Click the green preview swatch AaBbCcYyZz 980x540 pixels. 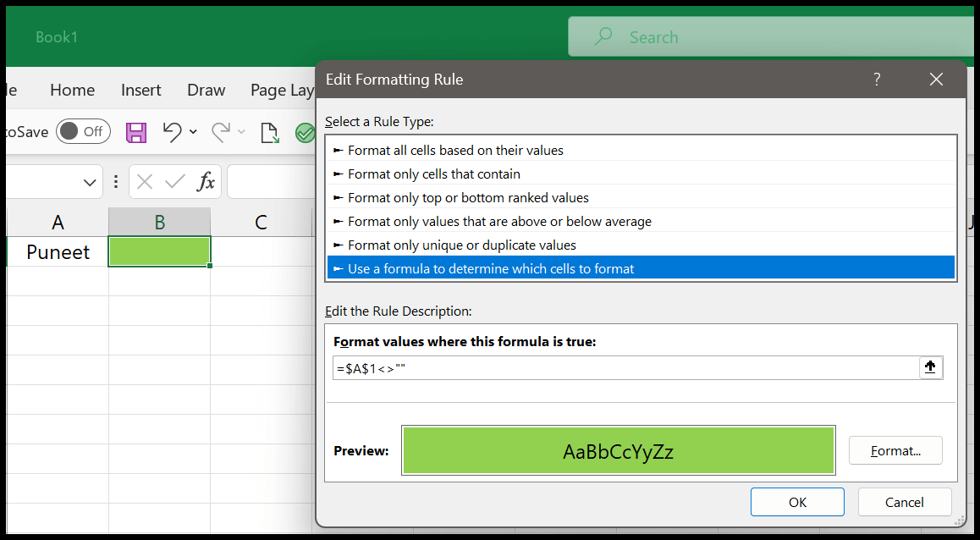click(618, 451)
